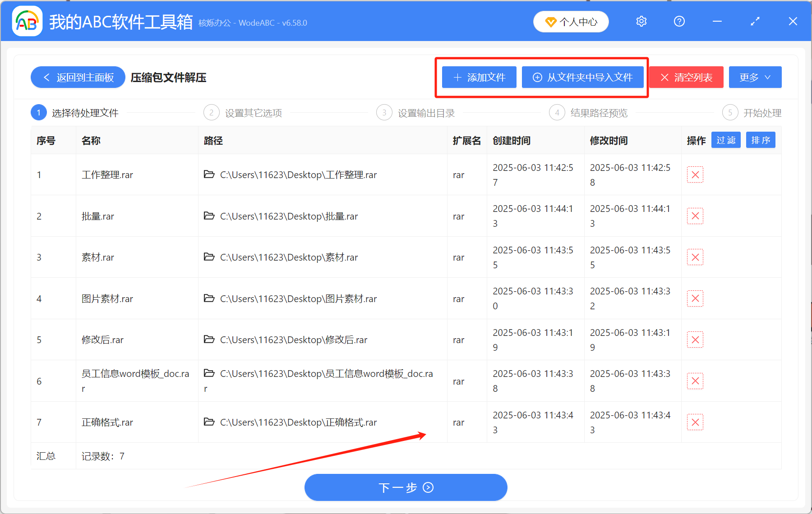Click 从文件夹中导入文件 button

(x=583, y=77)
